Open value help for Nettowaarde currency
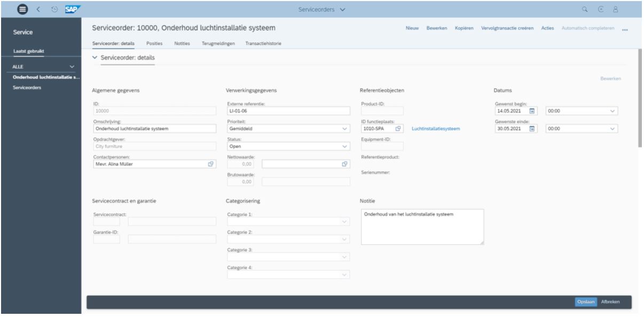The width and height of the screenshot is (644, 317). click(345, 164)
